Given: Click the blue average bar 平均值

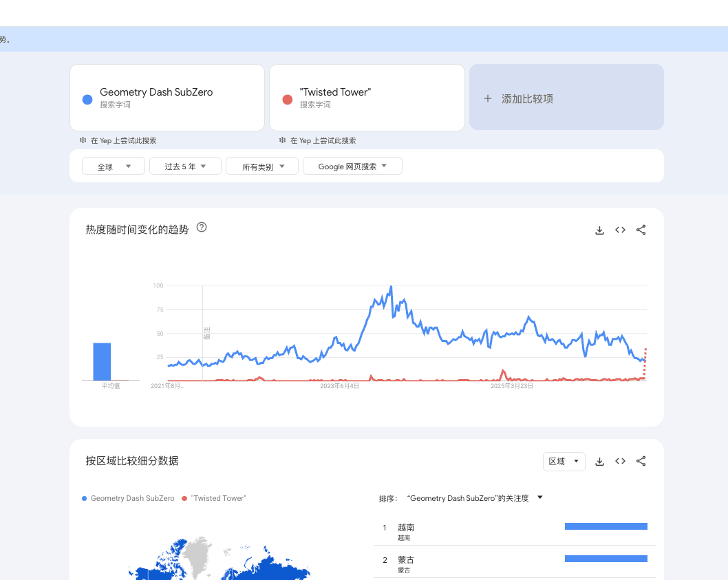Looking at the screenshot, I should pyautogui.click(x=102, y=362).
